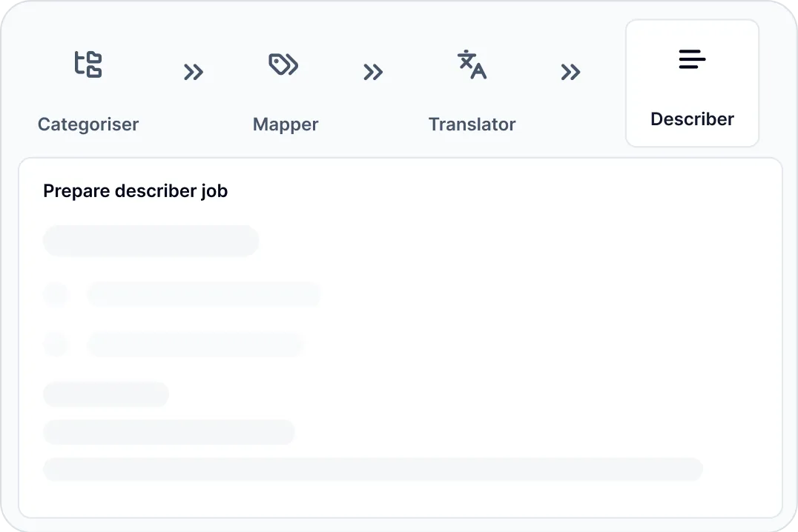The image size is (798, 532).
Task: Toggle the second checkbox placeholder in the form
Action: [56, 345]
